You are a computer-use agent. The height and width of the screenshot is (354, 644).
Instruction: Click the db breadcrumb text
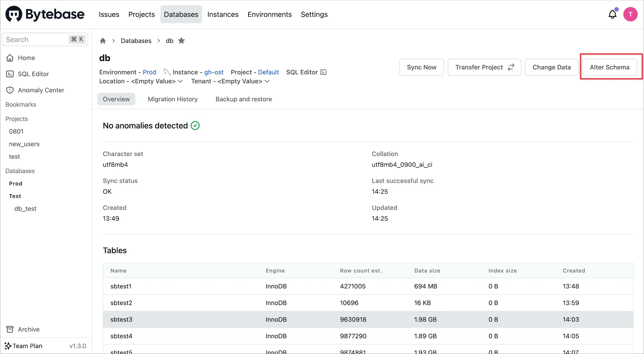click(x=169, y=41)
